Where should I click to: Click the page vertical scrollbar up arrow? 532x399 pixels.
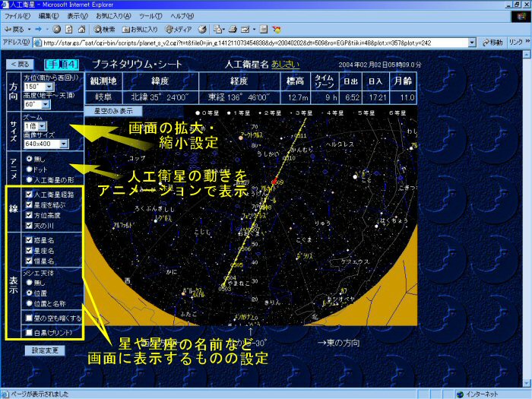(x=527, y=54)
